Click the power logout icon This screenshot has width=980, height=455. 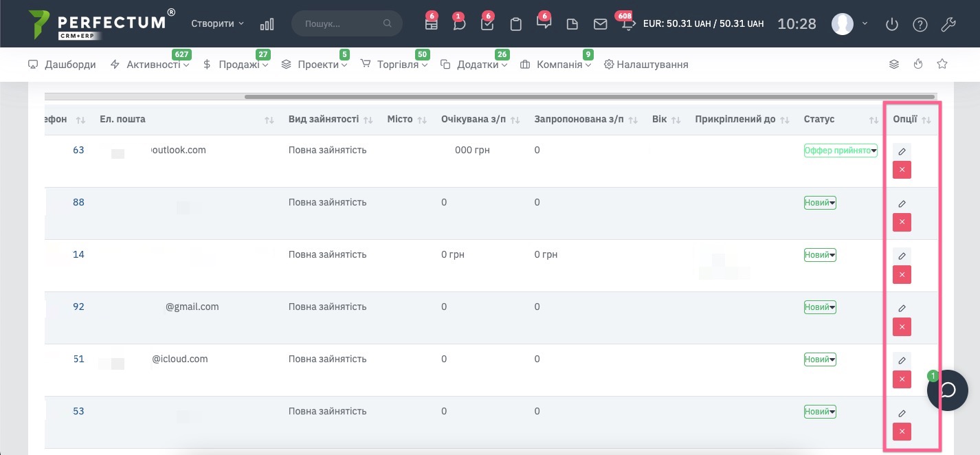(892, 25)
